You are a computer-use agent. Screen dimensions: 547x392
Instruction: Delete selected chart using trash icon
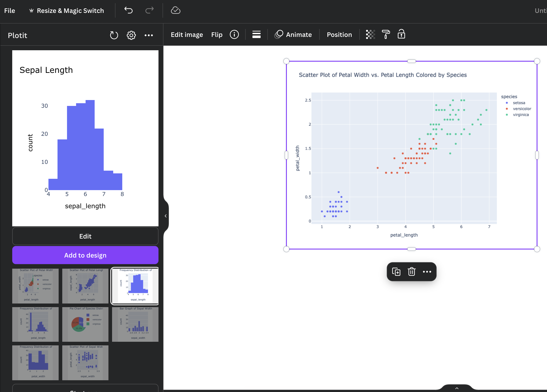click(x=411, y=272)
